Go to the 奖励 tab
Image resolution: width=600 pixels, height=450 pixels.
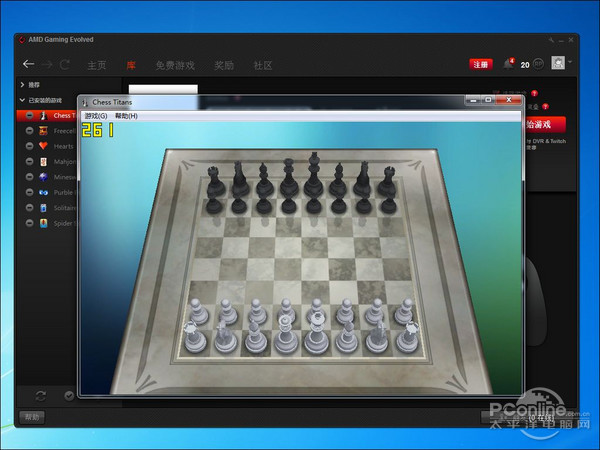coord(224,65)
